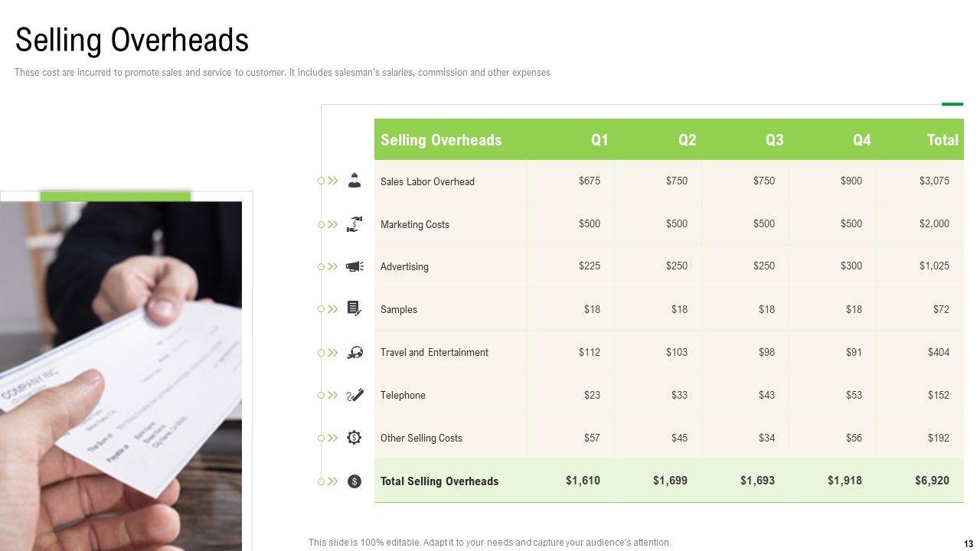Click the Total Selling Overheads row label

tap(439, 481)
